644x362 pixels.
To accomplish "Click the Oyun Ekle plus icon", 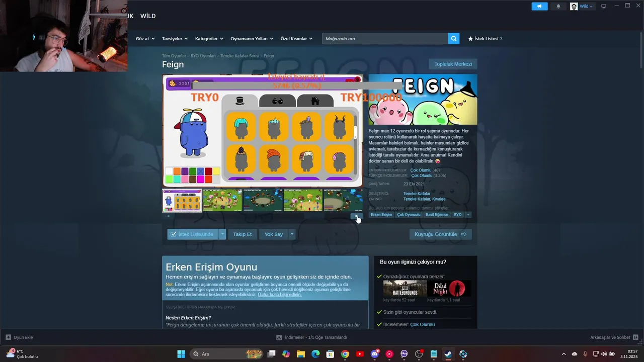I will point(8,337).
